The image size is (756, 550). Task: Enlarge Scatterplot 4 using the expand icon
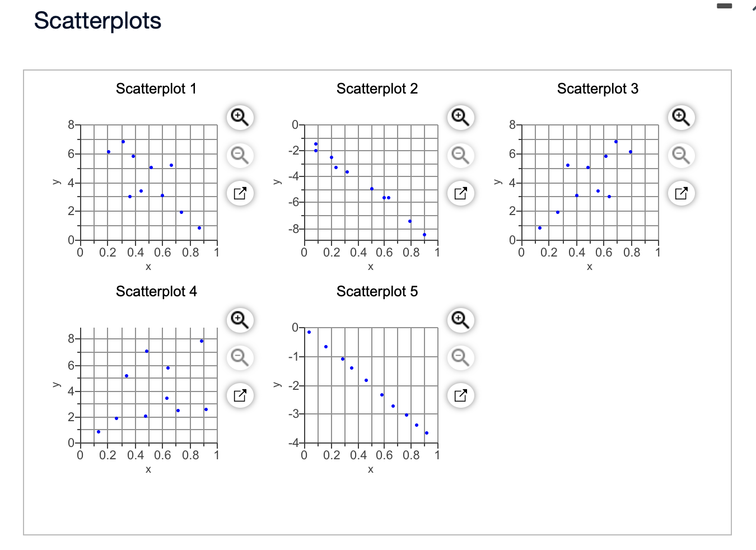(239, 395)
